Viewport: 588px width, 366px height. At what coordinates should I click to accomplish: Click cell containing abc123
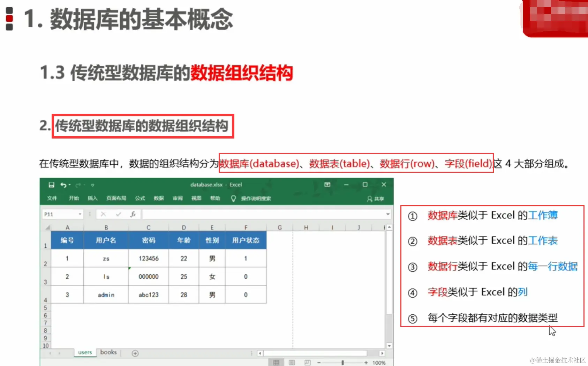149,295
